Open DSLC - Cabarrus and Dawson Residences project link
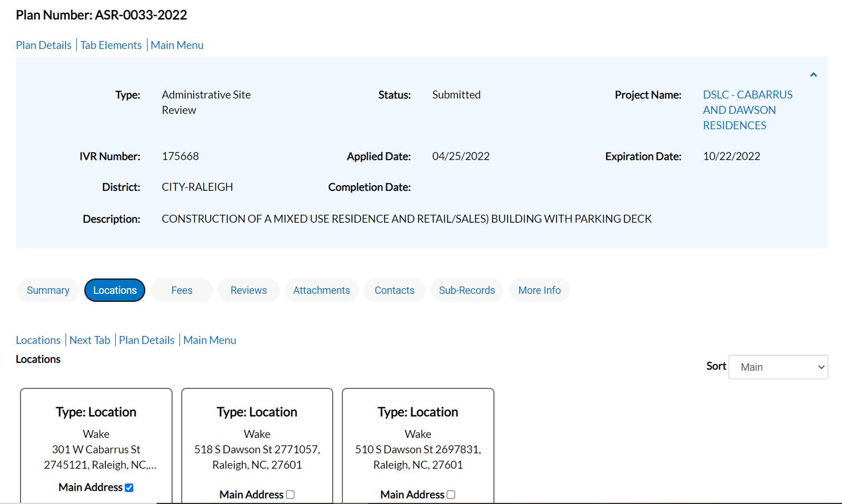The width and height of the screenshot is (842, 504). [747, 110]
